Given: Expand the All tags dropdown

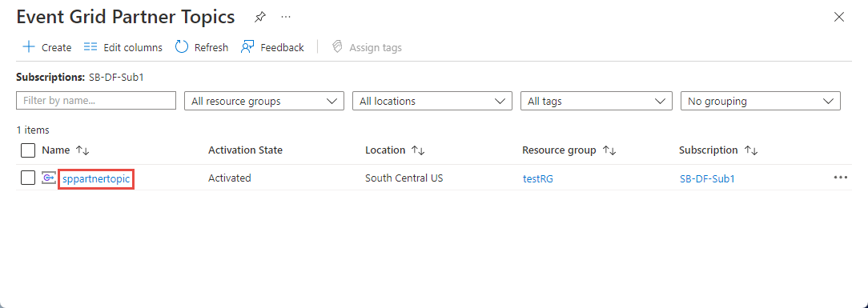Looking at the screenshot, I should pyautogui.click(x=597, y=101).
